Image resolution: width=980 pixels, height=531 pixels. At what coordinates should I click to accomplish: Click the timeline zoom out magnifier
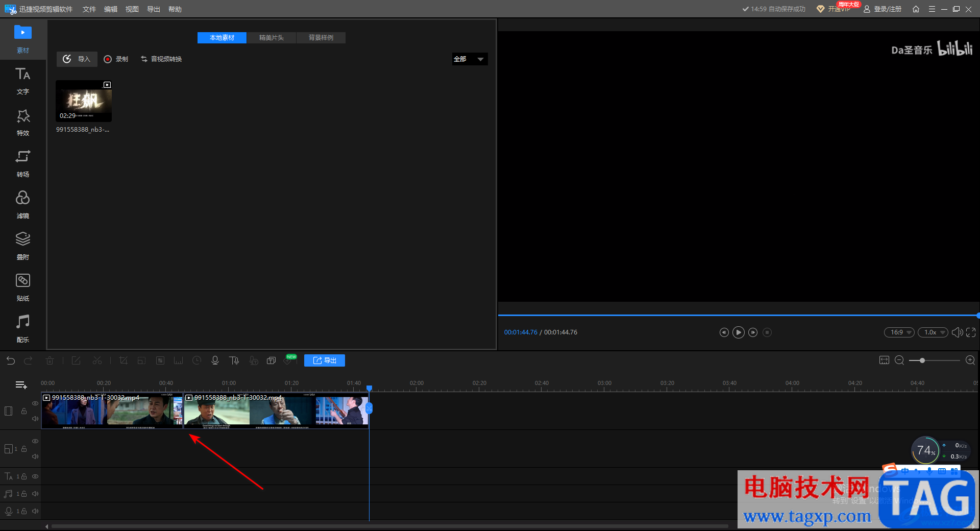[x=899, y=360]
